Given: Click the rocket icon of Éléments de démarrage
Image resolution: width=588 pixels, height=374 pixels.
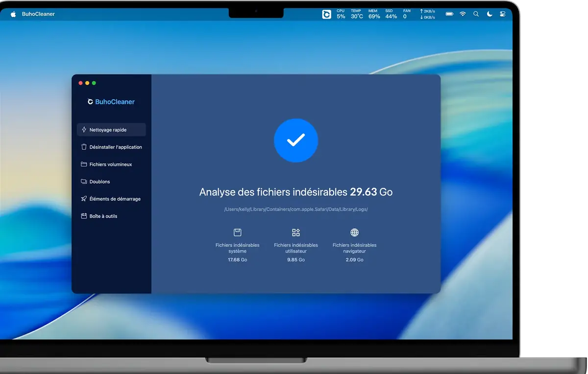Looking at the screenshot, I should click(84, 199).
